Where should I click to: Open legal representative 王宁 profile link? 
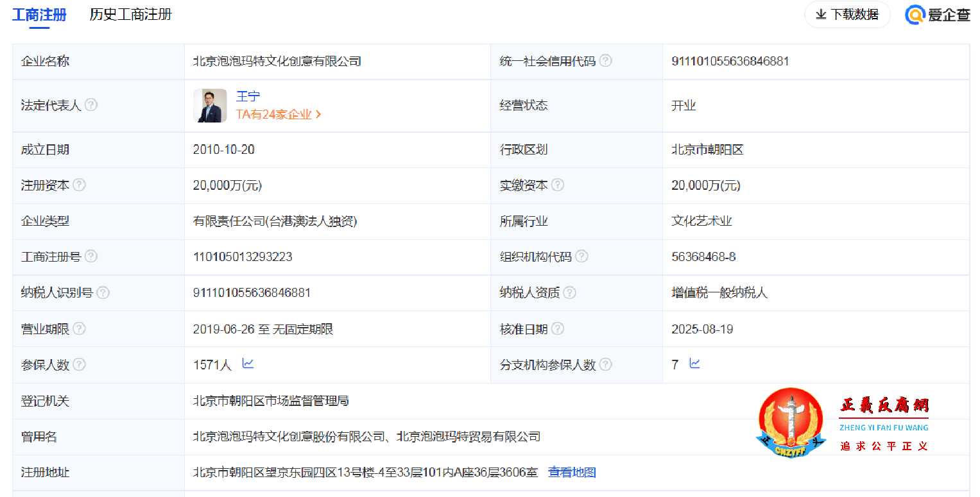[x=248, y=96]
